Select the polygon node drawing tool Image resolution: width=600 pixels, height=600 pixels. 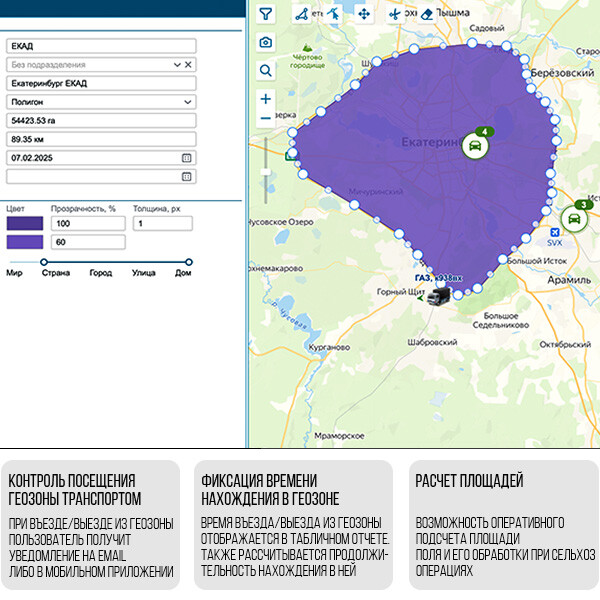301,14
